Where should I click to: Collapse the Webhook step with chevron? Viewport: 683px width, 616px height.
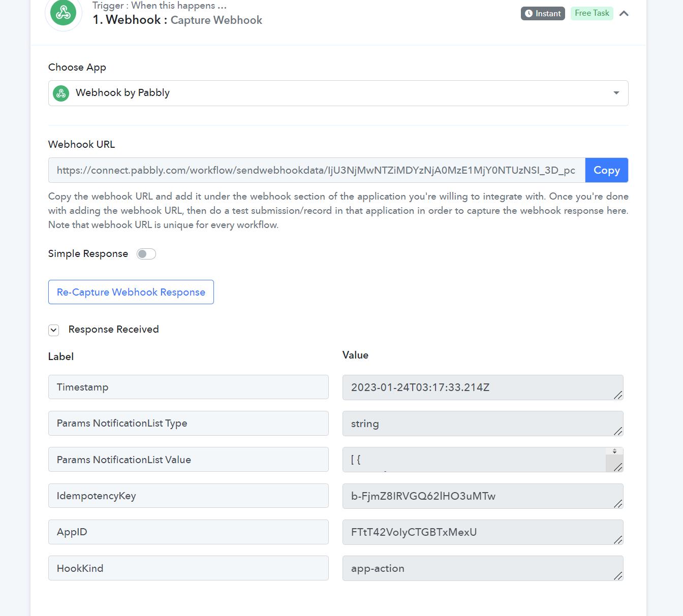624,14
